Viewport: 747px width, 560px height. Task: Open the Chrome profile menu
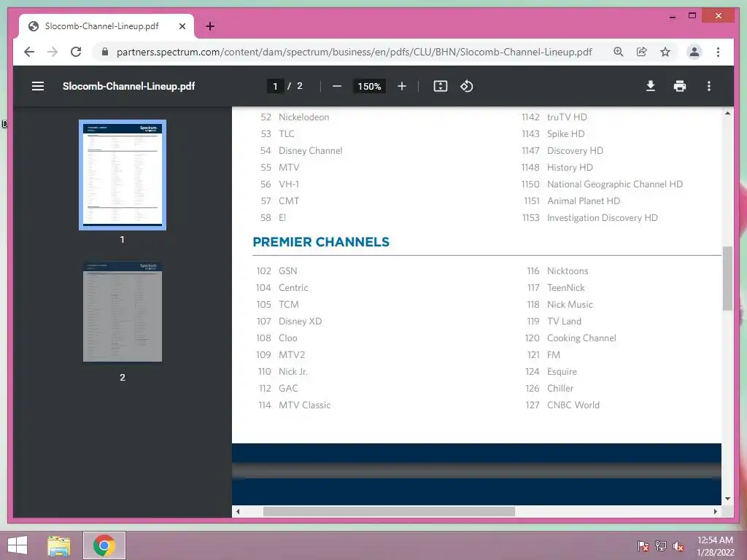point(694,52)
